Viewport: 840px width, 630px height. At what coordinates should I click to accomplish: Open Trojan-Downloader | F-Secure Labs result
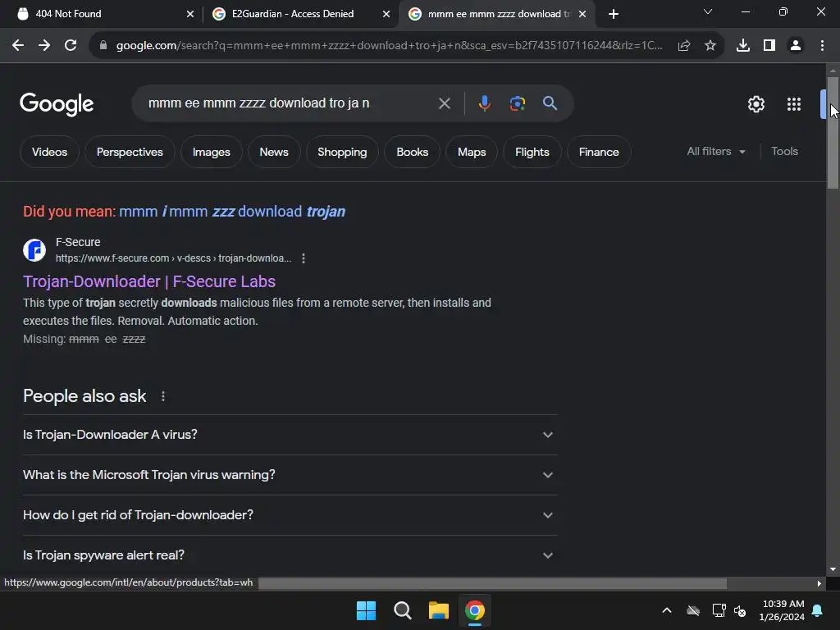click(x=149, y=281)
